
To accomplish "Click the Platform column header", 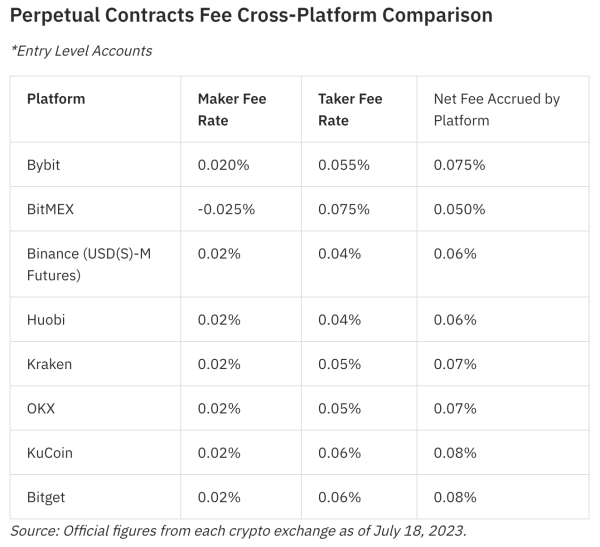I will point(56,99).
